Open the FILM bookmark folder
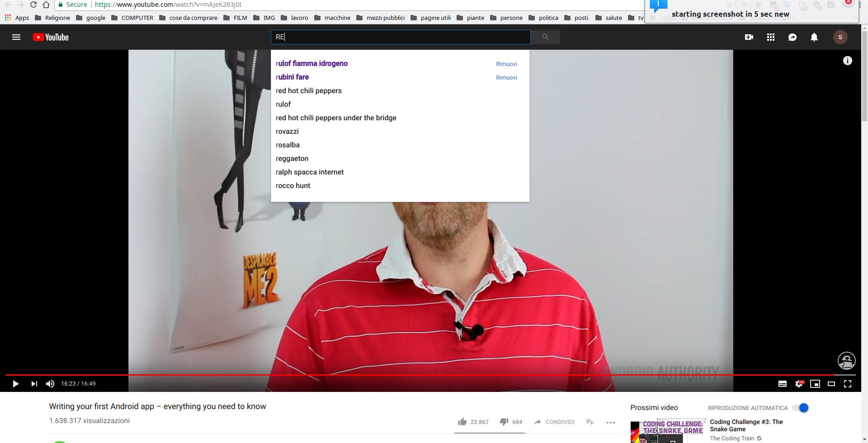The image size is (868, 443). 235,18
